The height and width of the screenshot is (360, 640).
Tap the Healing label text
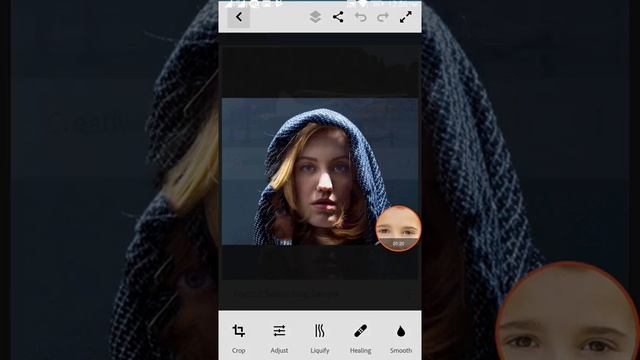point(360,351)
